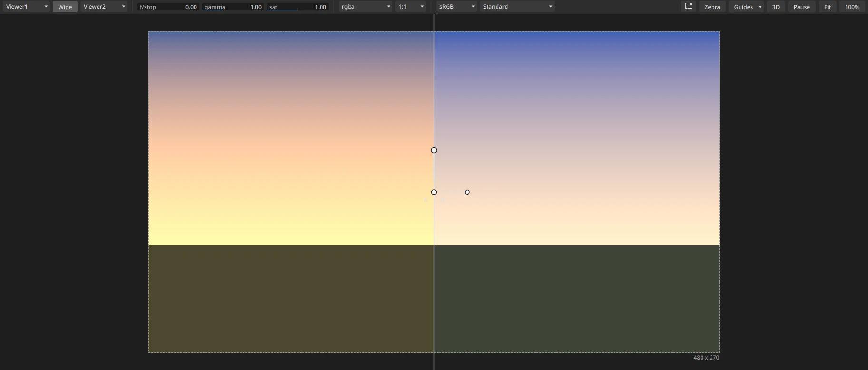This screenshot has height=370, width=868.
Task: Click the f/stop value field
Action: click(x=168, y=7)
